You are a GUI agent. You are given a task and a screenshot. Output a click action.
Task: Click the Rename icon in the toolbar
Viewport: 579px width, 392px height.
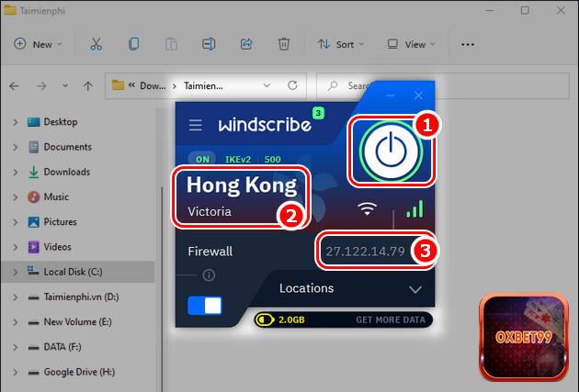coord(209,44)
